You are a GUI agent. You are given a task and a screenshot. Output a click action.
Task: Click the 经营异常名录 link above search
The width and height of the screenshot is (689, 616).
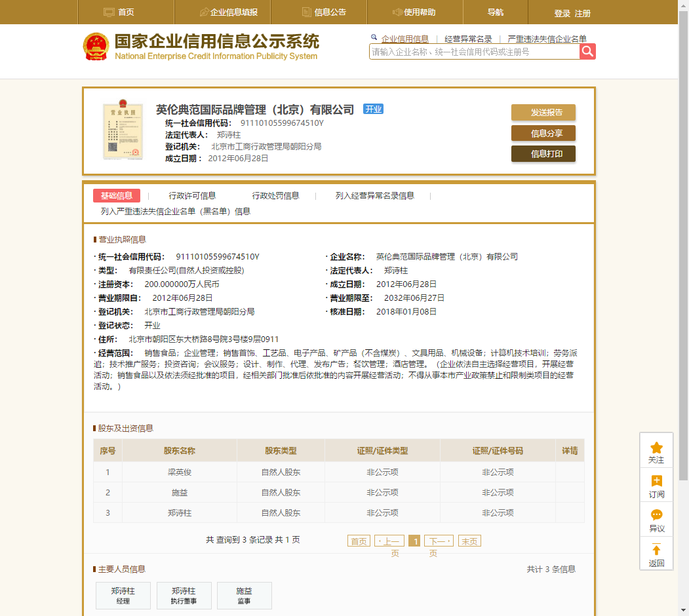coord(467,39)
